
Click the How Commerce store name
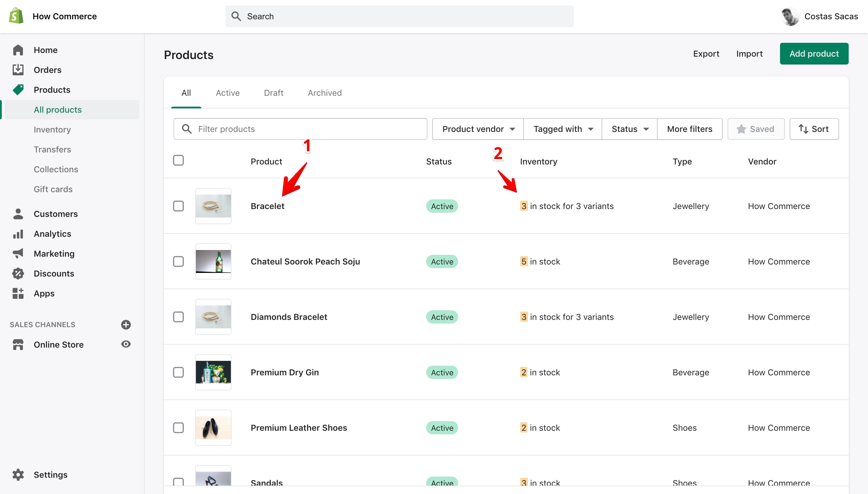pos(64,16)
